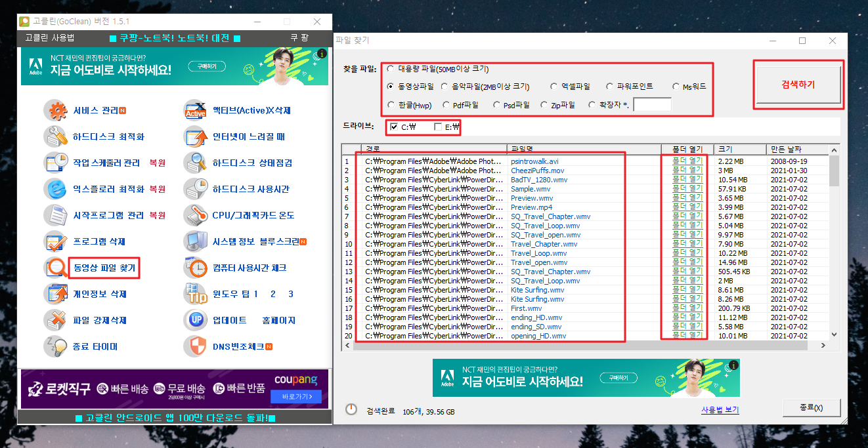Click the 하드디스크 최적화 icon
This screenshot has height=448, width=868.
pyautogui.click(x=57, y=137)
